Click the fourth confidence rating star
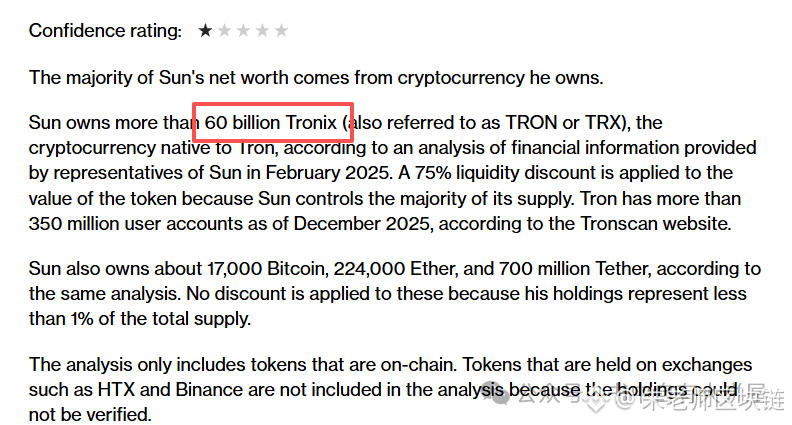The image size is (792, 425). pos(262,31)
